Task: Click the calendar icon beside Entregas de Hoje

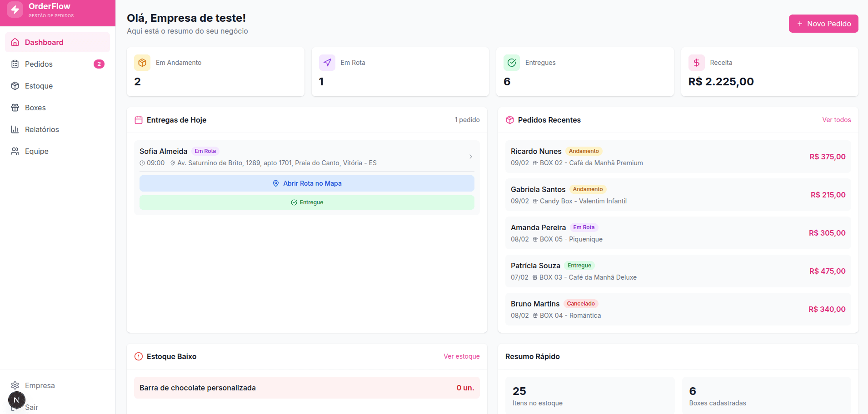Action: (139, 120)
